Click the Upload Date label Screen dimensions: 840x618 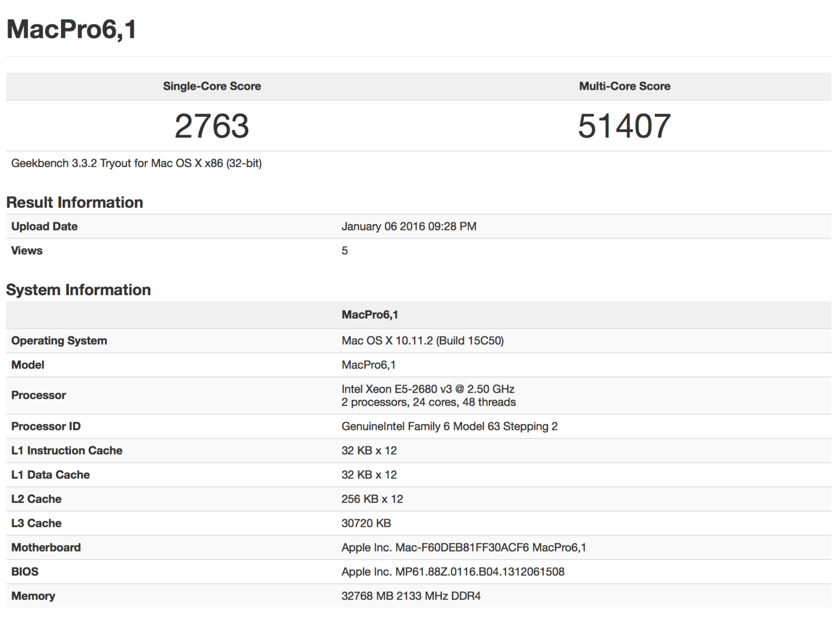pos(45,227)
